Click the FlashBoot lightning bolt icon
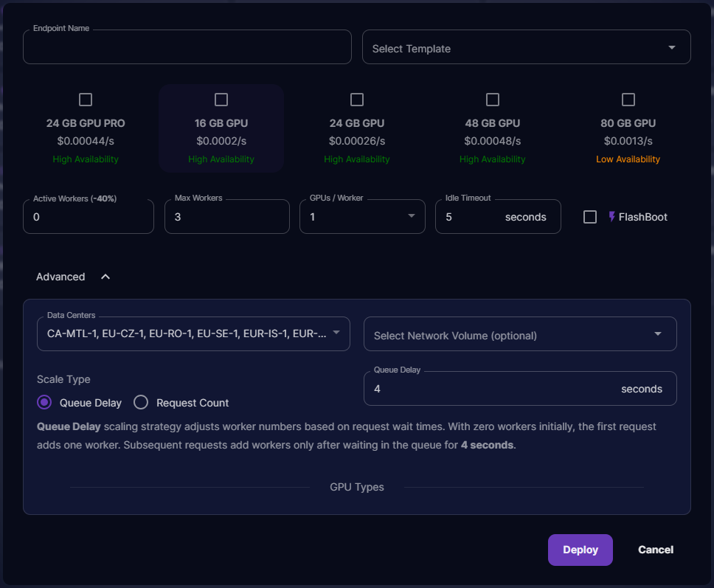The width and height of the screenshot is (714, 588). 612,216
